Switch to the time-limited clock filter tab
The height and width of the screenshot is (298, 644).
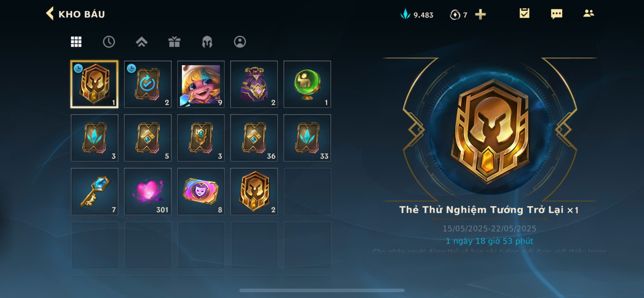[109, 42]
